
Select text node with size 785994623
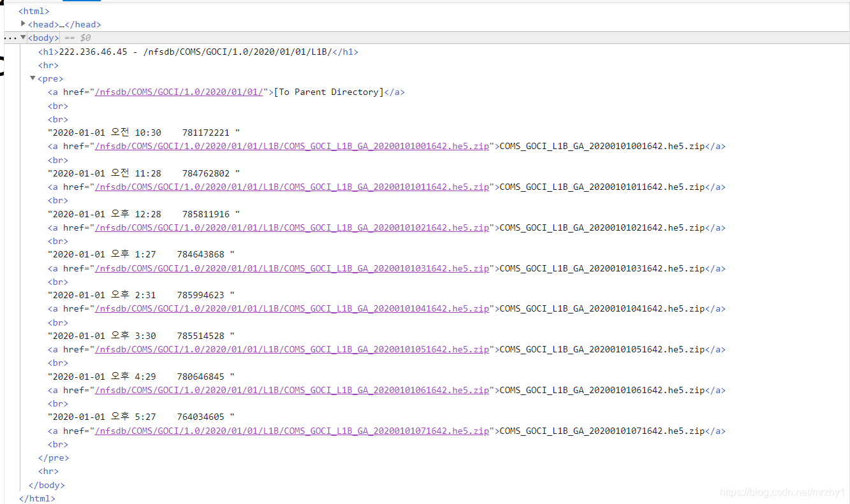click(x=142, y=296)
